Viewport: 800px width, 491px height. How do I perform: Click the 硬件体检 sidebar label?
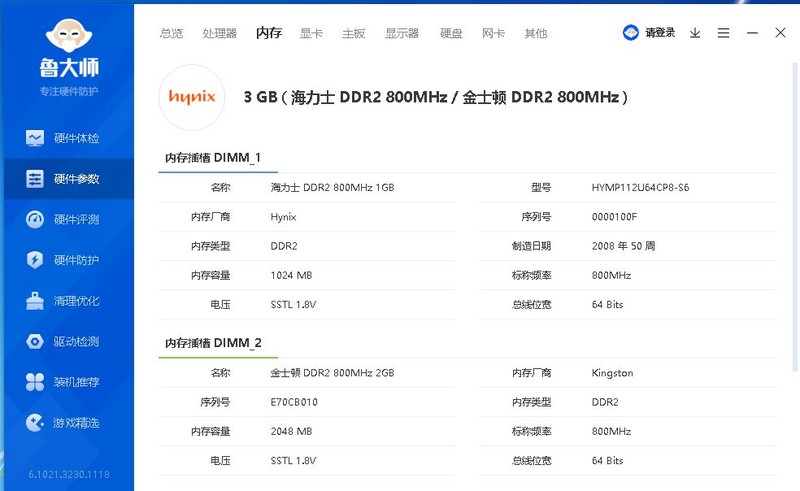point(77,138)
